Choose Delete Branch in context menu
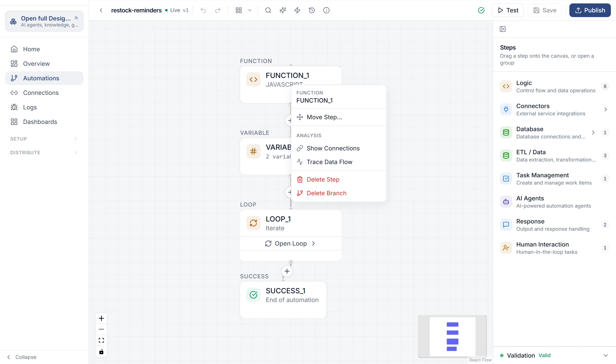 (x=339, y=193)
